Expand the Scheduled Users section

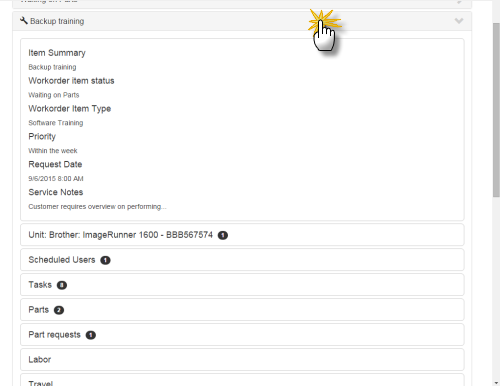pyautogui.click(x=242, y=260)
